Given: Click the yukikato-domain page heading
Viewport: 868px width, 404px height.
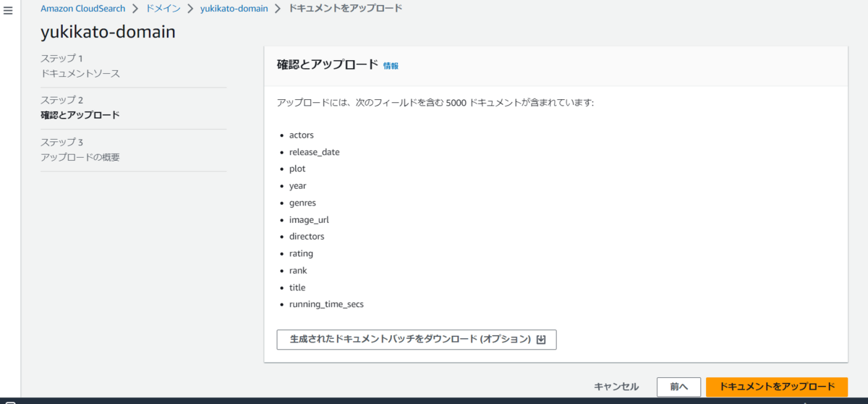Looking at the screenshot, I should pyautogui.click(x=108, y=33).
